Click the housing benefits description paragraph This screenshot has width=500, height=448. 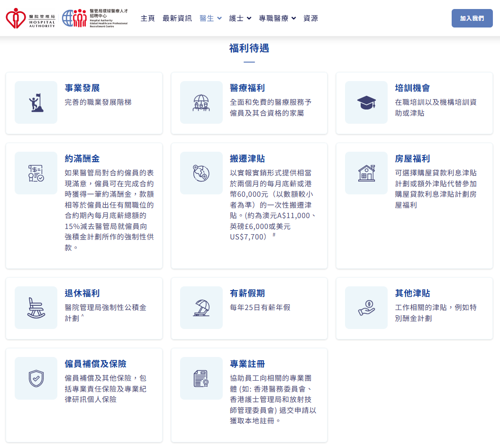(436, 189)
